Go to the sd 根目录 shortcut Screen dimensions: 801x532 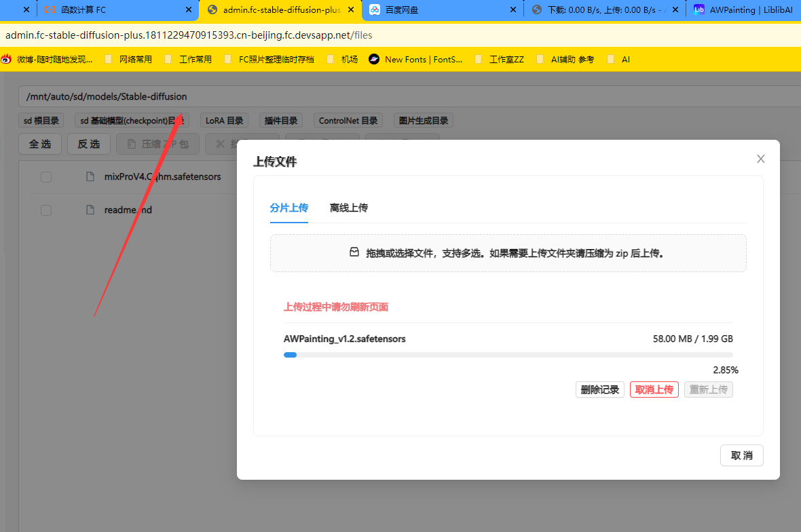point(41,121)
